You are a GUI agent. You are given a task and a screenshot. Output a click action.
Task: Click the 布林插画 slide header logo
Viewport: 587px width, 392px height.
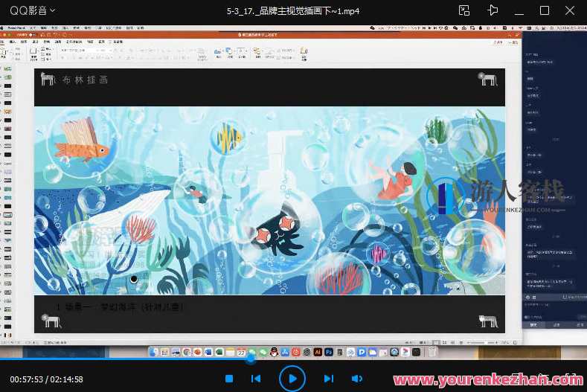pos(48,80)
